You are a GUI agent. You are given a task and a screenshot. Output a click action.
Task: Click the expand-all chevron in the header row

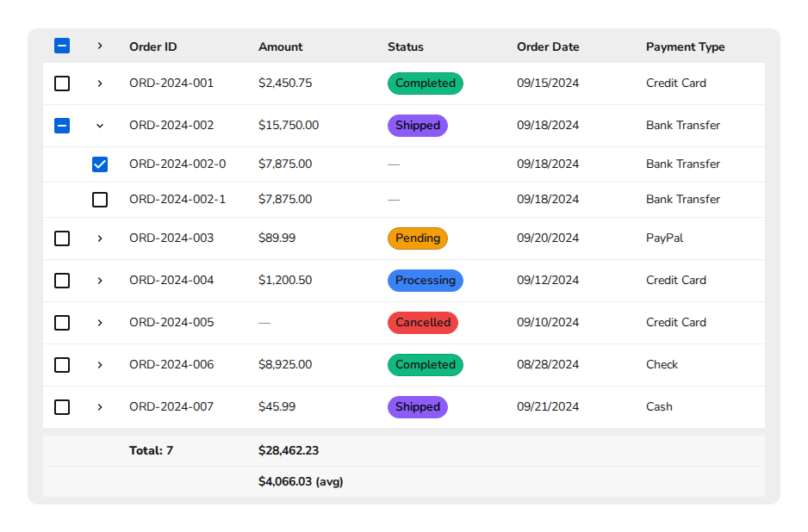[100, 46]
